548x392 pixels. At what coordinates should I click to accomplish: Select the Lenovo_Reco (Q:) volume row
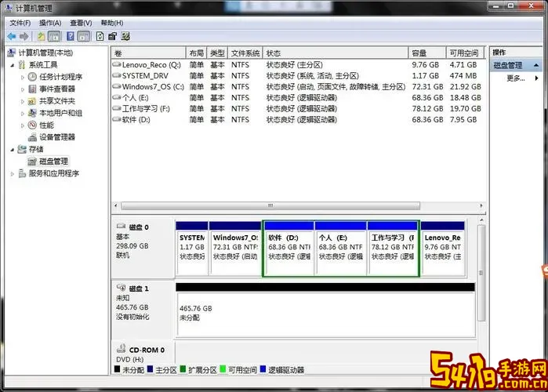tap(298, 64)
